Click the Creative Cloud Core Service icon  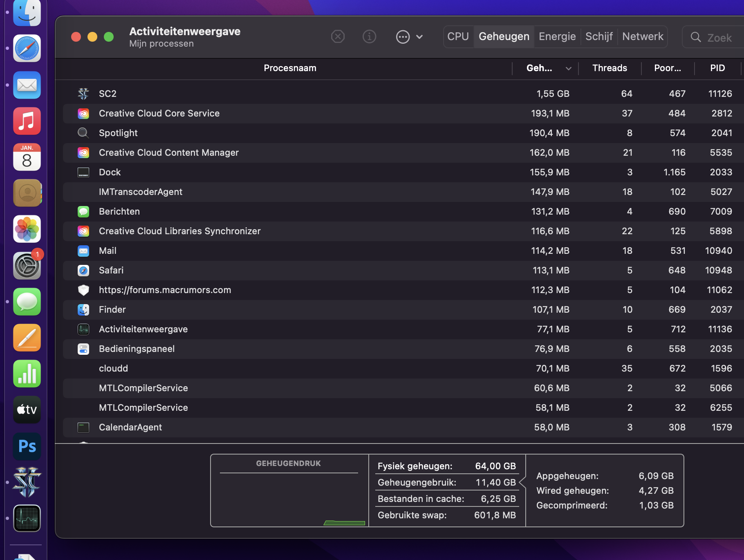coord(83,114)
